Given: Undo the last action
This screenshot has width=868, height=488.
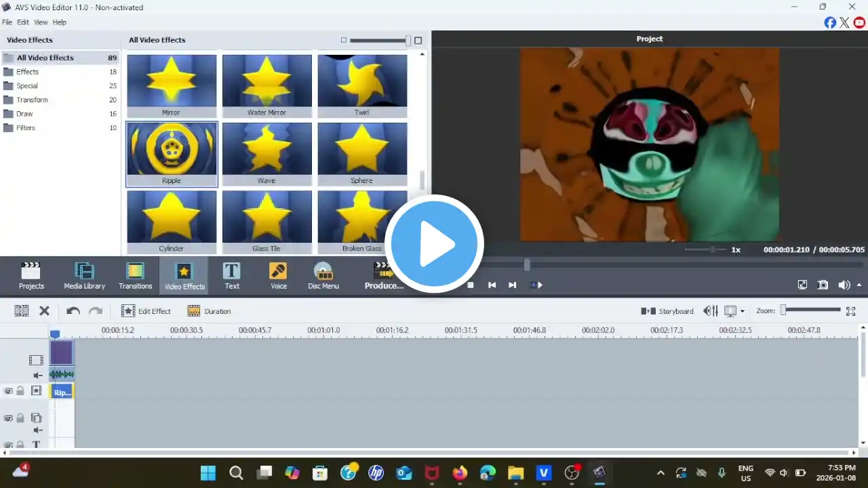Looking at the screenshot, I should [x=73, y=311].
